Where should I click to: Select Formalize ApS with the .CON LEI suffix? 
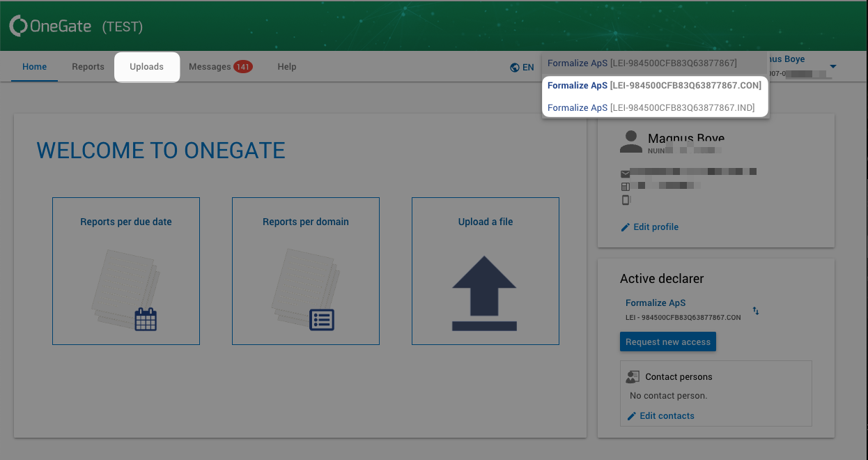(x=653, y=85)
